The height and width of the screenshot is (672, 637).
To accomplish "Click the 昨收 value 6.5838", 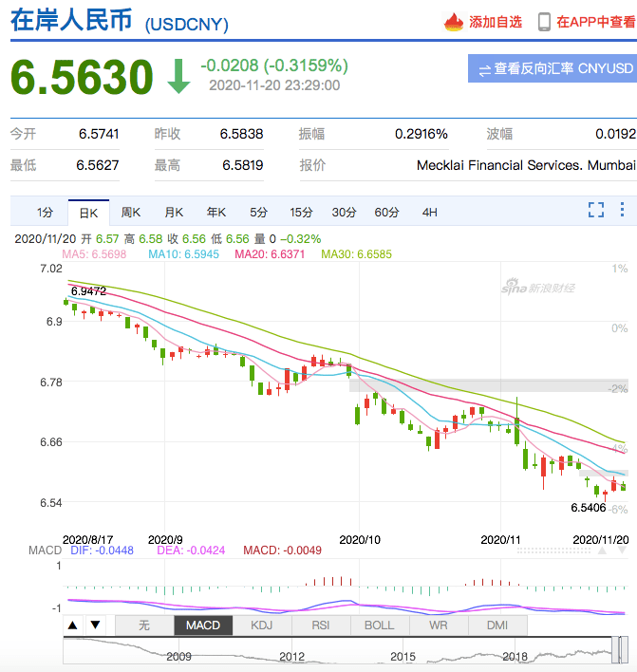I will tap(241, 134).
